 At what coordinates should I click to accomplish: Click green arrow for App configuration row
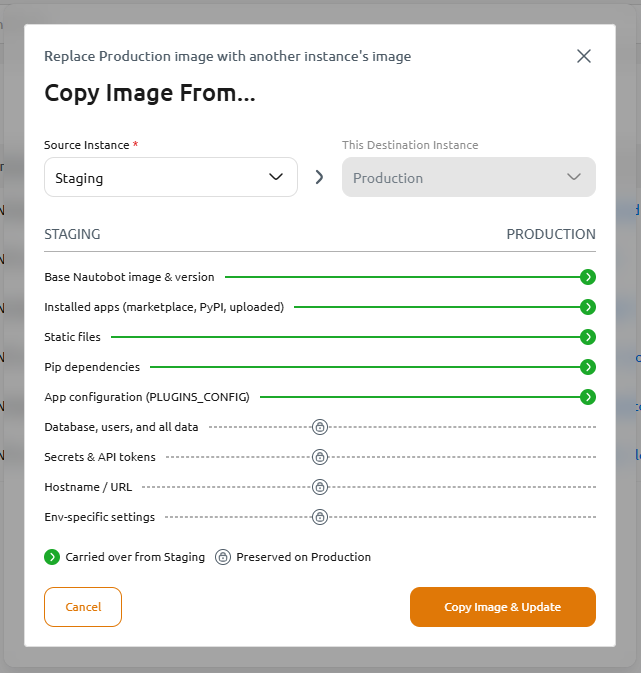[588, 397]
